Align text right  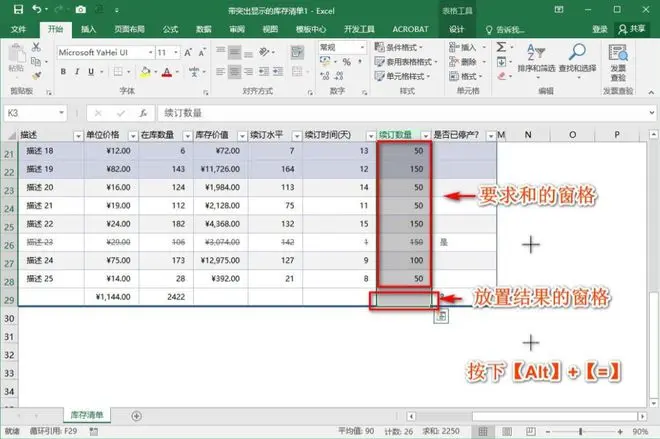tap(248, 72)
